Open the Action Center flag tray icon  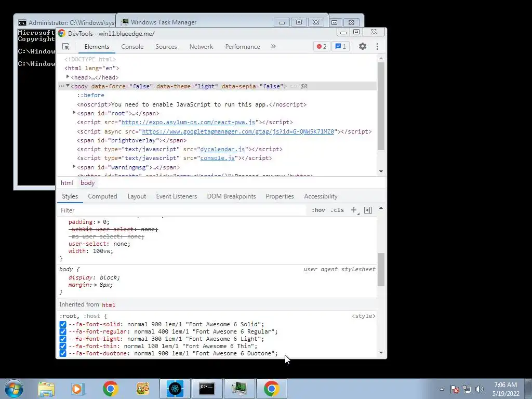coord(455,389)
